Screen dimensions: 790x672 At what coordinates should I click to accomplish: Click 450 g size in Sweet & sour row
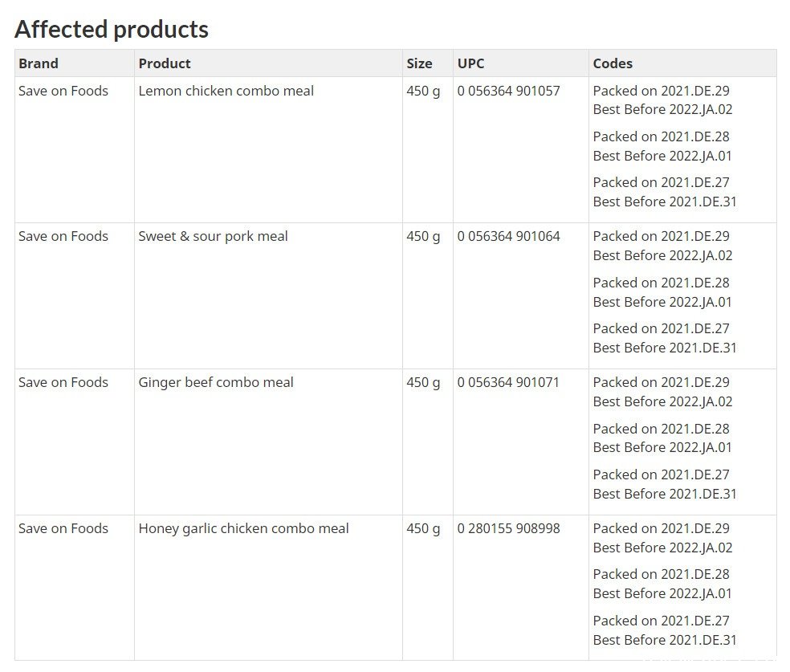[423, 237]
